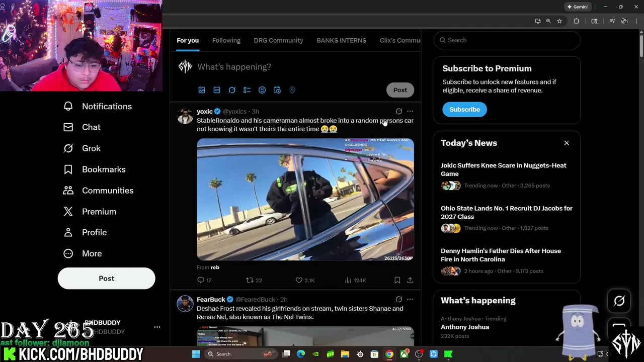Open the Premium page in sidebar
The height and width of the screenshot is (362, 644).
(x=90, y=212)
